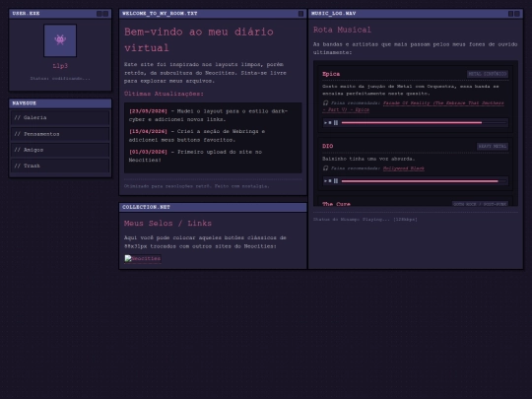Click the Rota Musical heading
The height and width of the screenshot is (399, 532).
click(342, 30)
